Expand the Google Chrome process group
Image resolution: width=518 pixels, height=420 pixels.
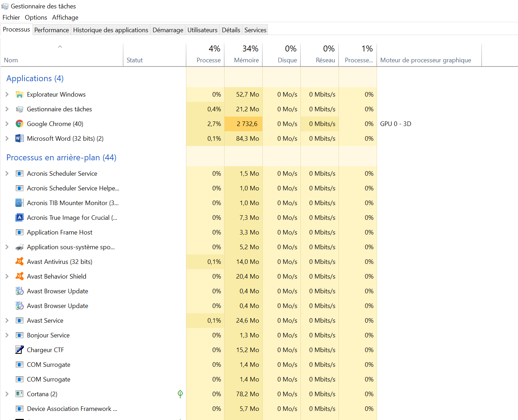(7, 124)
